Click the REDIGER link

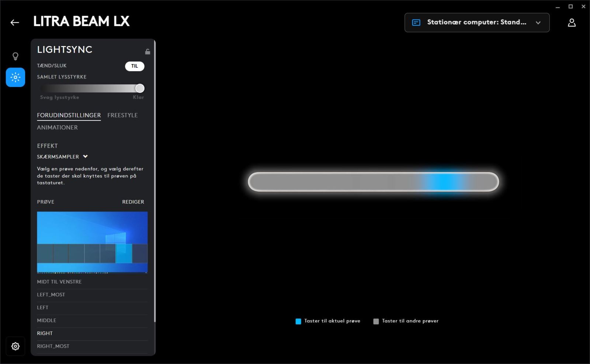tap(133, 202)
